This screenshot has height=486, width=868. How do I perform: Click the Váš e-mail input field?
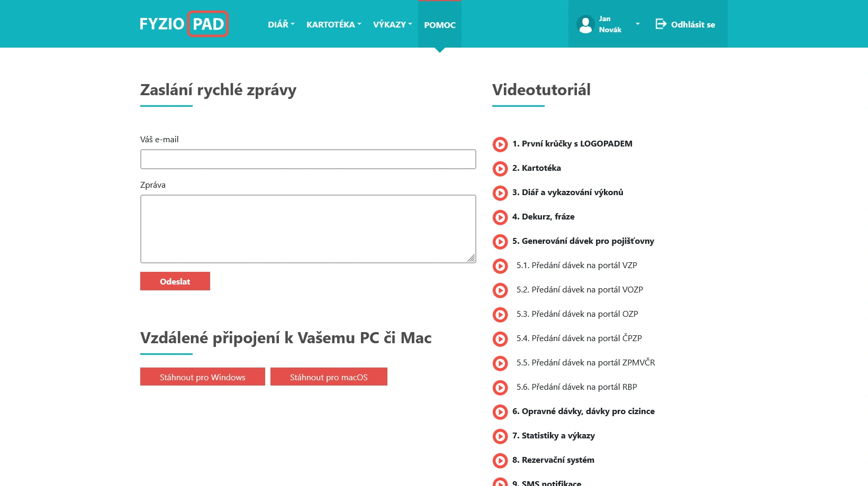(x=308, y=159)
